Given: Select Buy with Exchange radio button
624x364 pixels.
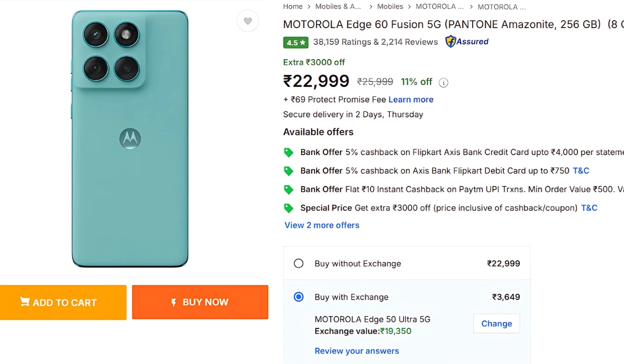Looking at the screenshot, I should pos(298,297).
